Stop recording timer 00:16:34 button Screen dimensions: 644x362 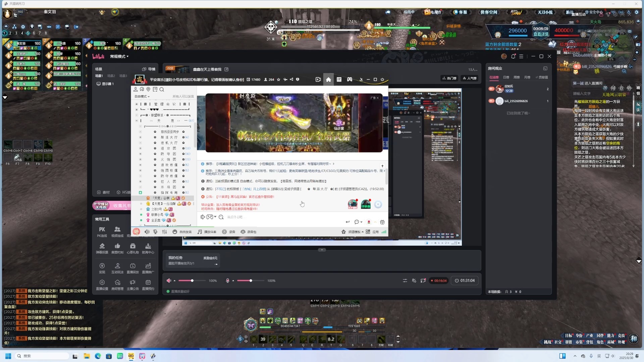coord(439,281)
